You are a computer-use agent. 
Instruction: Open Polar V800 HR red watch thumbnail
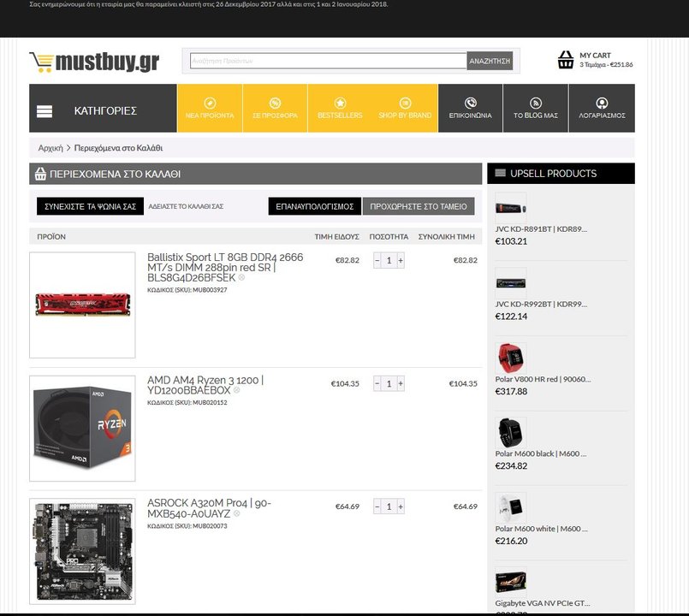coord(511,358)
